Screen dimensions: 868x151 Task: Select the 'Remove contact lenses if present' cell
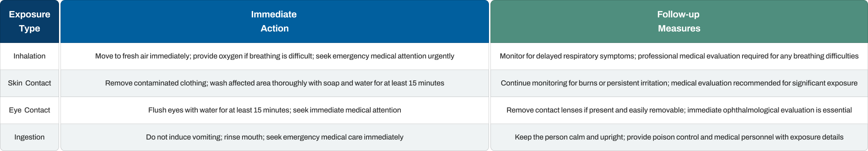pyautogui.click(x=679, y=110)
